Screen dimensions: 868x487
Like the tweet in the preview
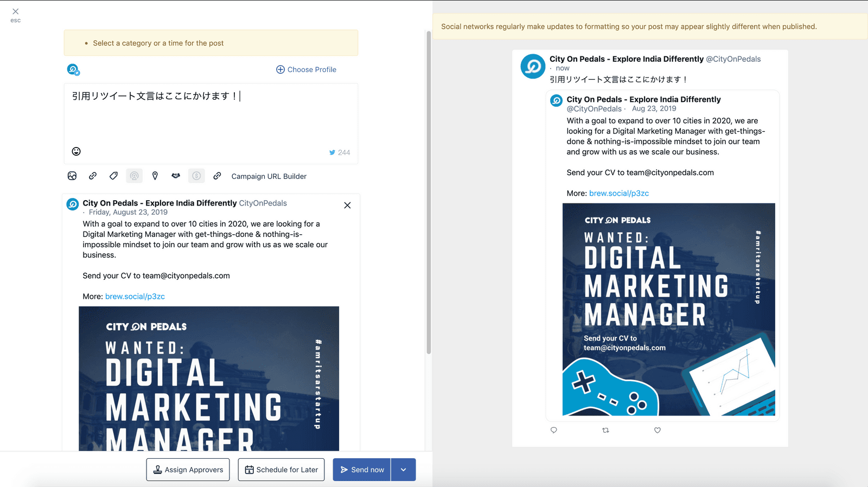[x=658, y=430]
